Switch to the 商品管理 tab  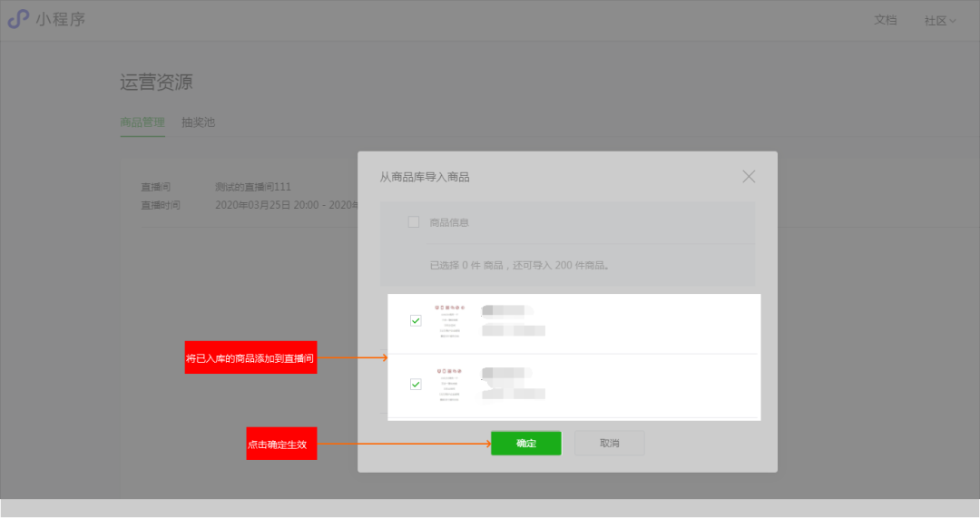click(x=142, y=122)
